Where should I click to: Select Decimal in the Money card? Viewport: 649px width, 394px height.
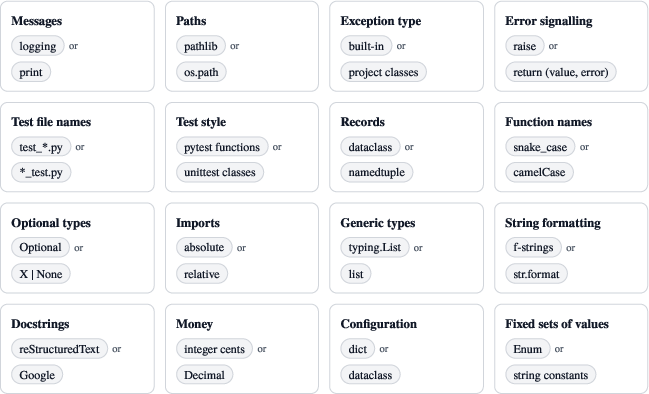pyautogui.click(x=204, y=375)
